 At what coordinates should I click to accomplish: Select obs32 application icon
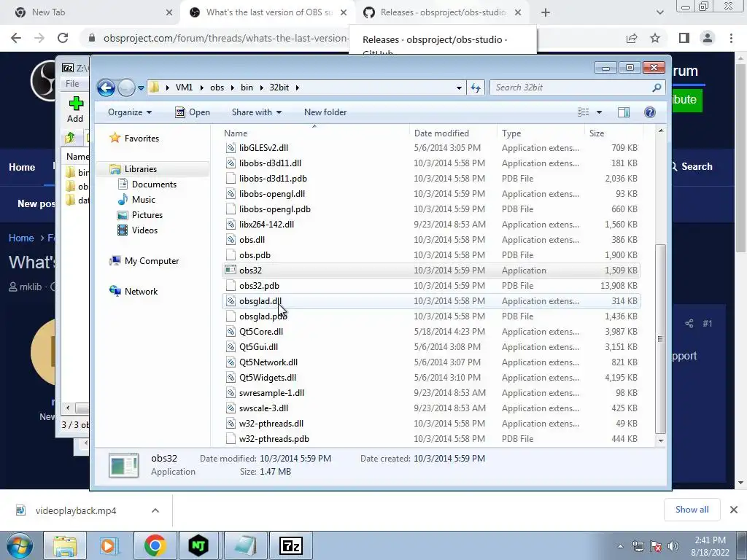click(x=231, y=271)
